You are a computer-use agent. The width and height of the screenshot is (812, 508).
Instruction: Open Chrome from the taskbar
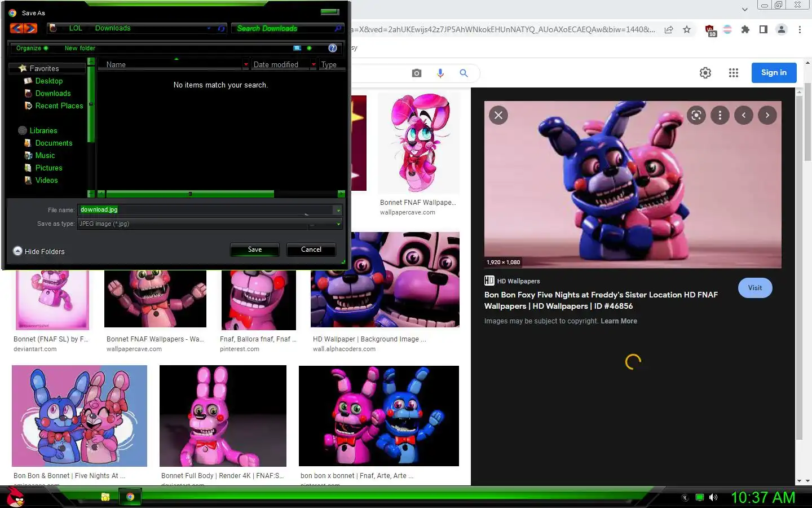tap(130, 497)
